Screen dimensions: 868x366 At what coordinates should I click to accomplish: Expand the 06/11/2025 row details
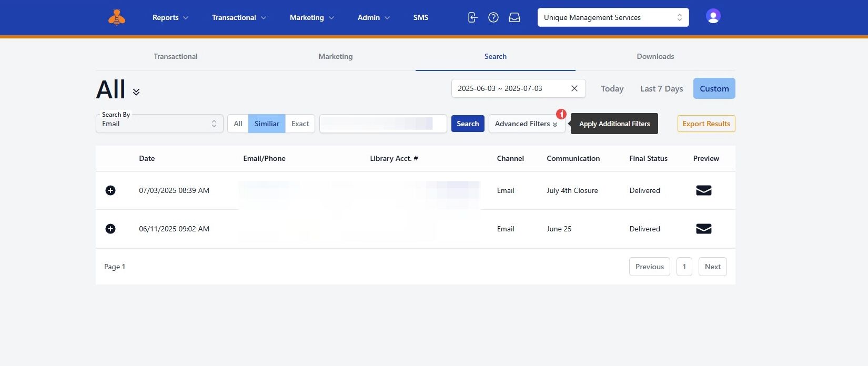tap(110, 229)
